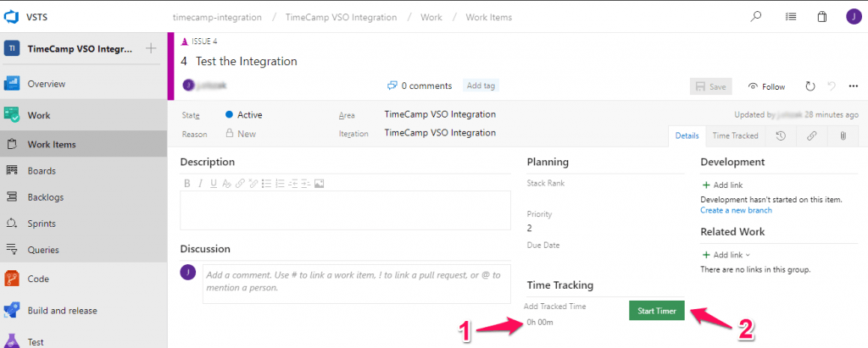This screenshot has width=868, height=348.
Task: Click the Bold formatting icon in Description
Action: click(187, 183)
